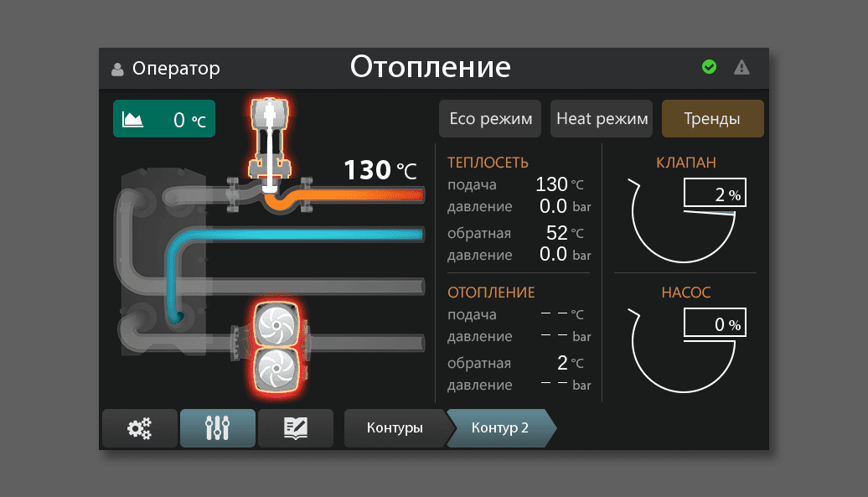Click the НАСОС heading label
The height and width of the screenshot is (497, 868).
686,293
